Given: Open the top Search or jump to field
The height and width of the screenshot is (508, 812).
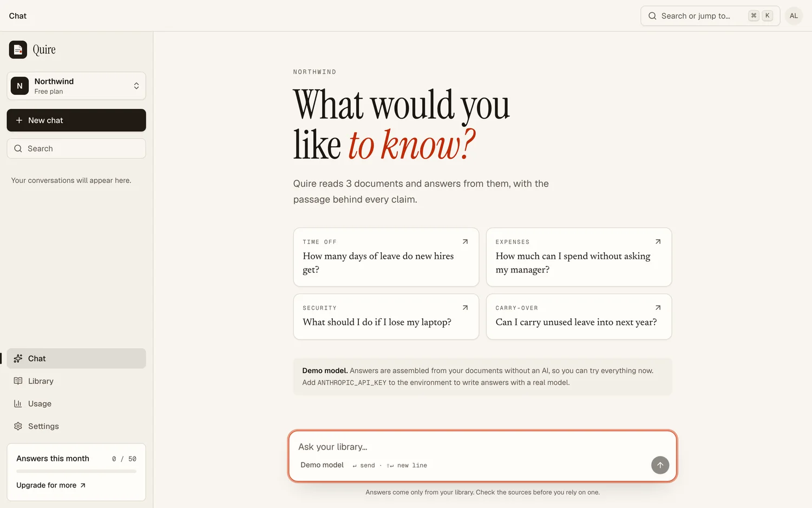Looking at the screenshot, I should [x=710, y=16].
